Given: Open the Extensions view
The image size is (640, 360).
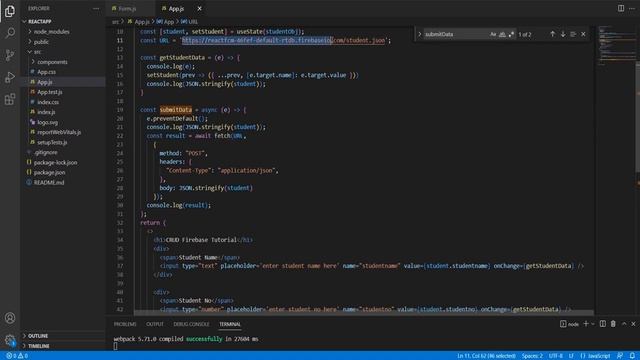Looking at the screenshot, I should (x=10, y=99).
